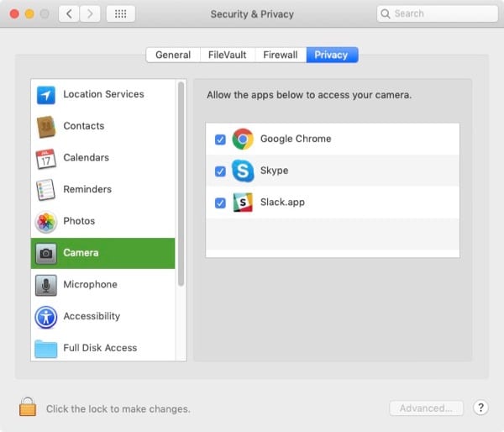Minimize window with yellow button
This screenshot has width=504, height=432.
click(29, 13)
